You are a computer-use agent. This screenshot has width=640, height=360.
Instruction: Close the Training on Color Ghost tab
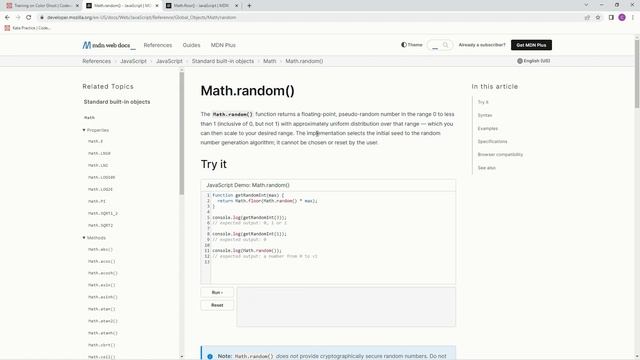(x=77, y=6)
